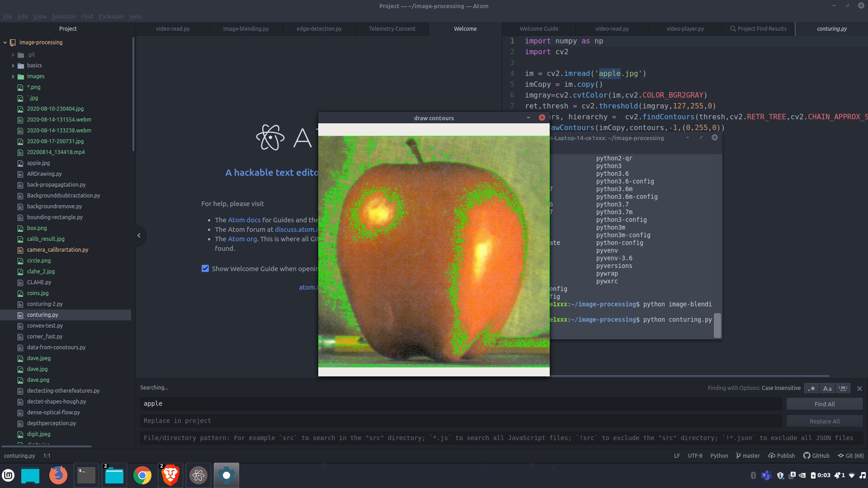Open the Packages menu
The height and width of the screenshot is (488, 868).
point(111,17)
